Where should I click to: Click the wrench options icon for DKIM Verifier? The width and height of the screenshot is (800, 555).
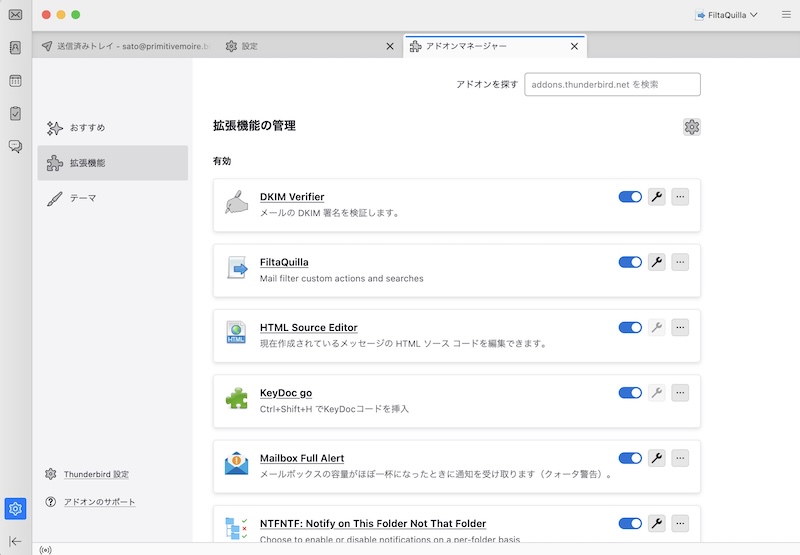[x=657, y=197]
